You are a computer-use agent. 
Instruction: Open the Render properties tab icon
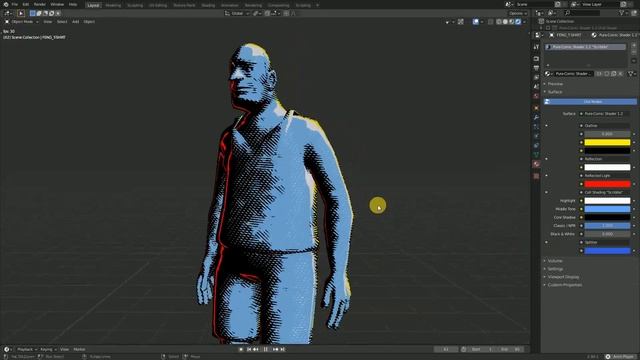(536, 59)
